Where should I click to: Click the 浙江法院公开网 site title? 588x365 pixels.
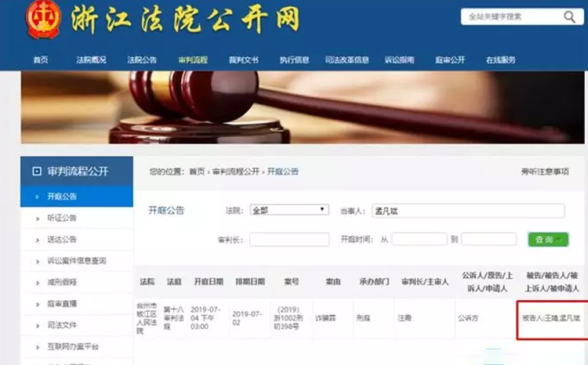pyautogui.click(x=186, y=20)
